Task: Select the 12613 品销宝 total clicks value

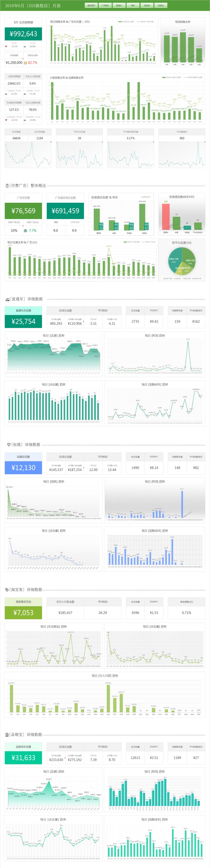Action: (x=135, y=758)
